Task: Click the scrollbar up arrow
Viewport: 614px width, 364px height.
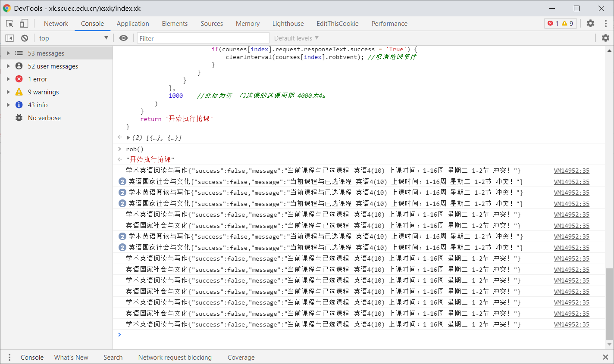Action: (609, 50)
